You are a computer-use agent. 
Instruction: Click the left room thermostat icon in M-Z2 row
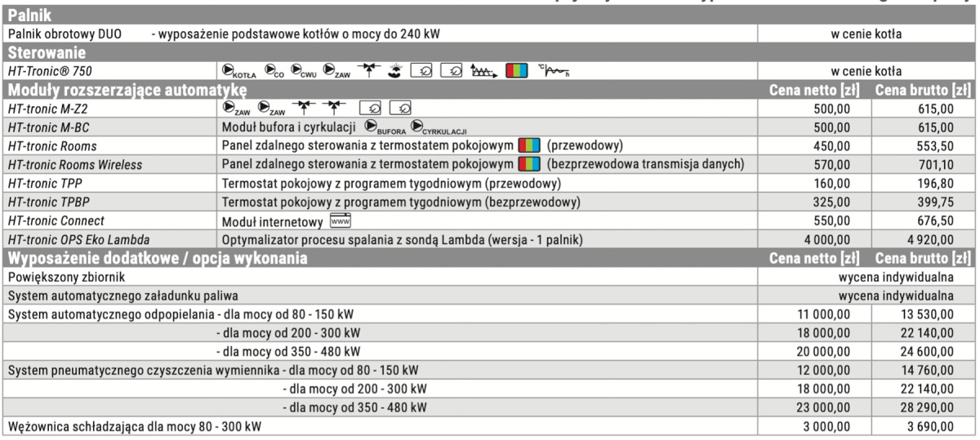370,107
